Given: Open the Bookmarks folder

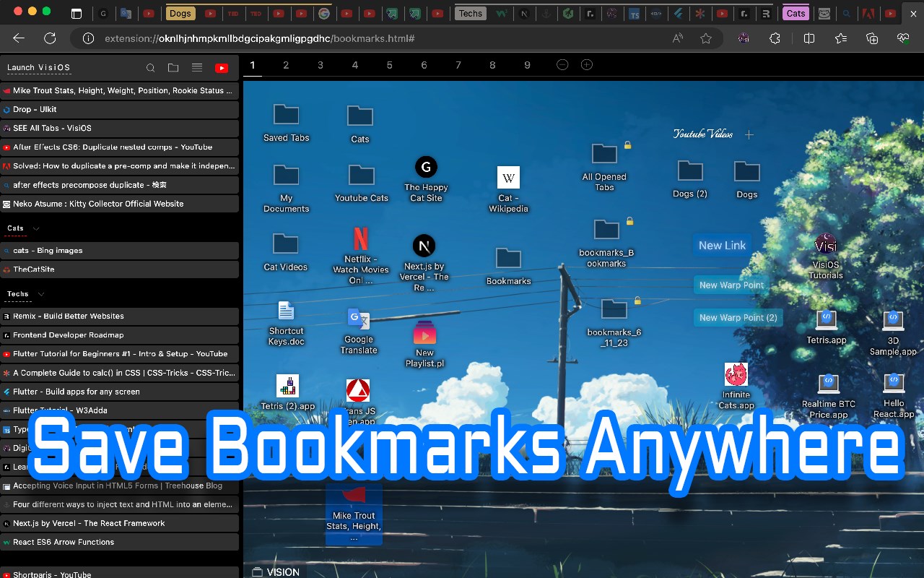Looking at the screenshot, I should (x=508, y=266).
